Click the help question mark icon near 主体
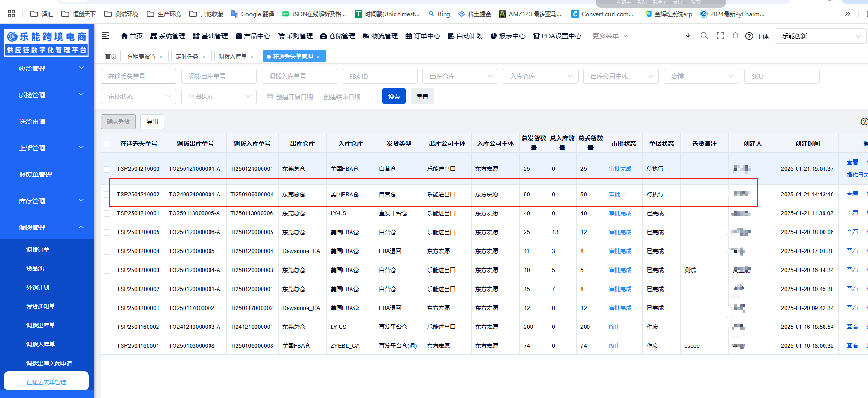868x398 pixels. click(x=749, y=36)
